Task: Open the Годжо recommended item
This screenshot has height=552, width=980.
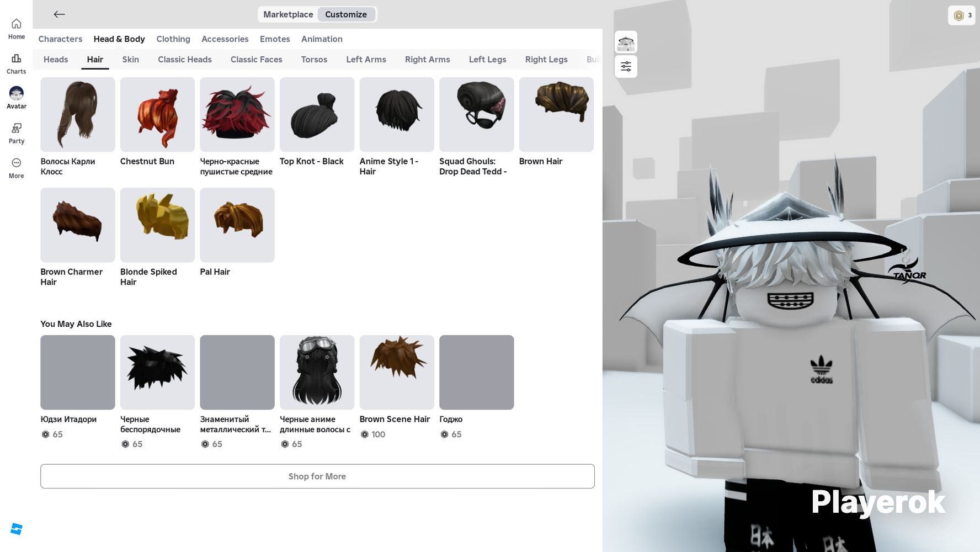Action: [x=477, y=372]
